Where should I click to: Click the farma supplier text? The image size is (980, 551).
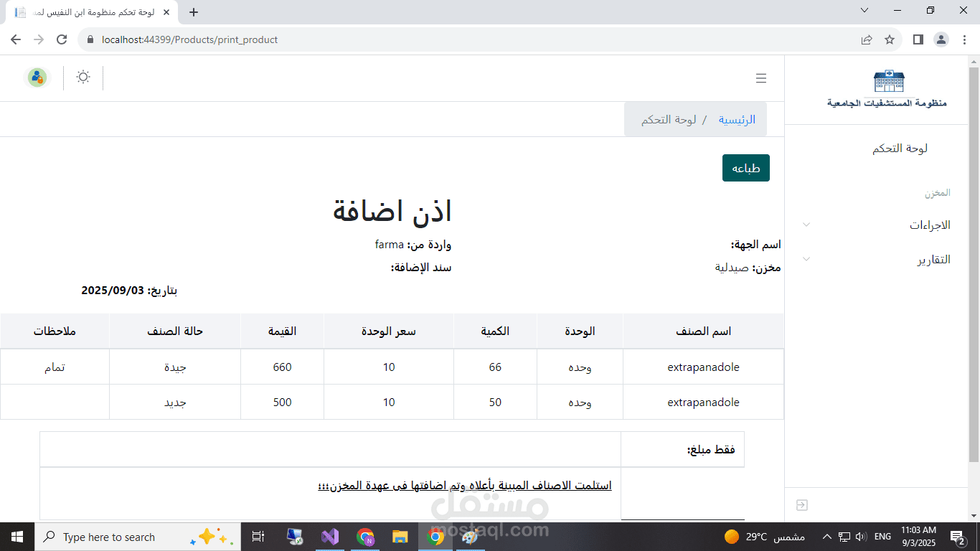390,245
